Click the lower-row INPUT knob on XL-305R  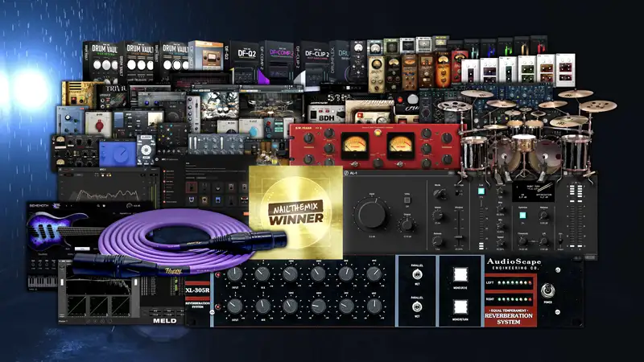click(x=235, y=306)
